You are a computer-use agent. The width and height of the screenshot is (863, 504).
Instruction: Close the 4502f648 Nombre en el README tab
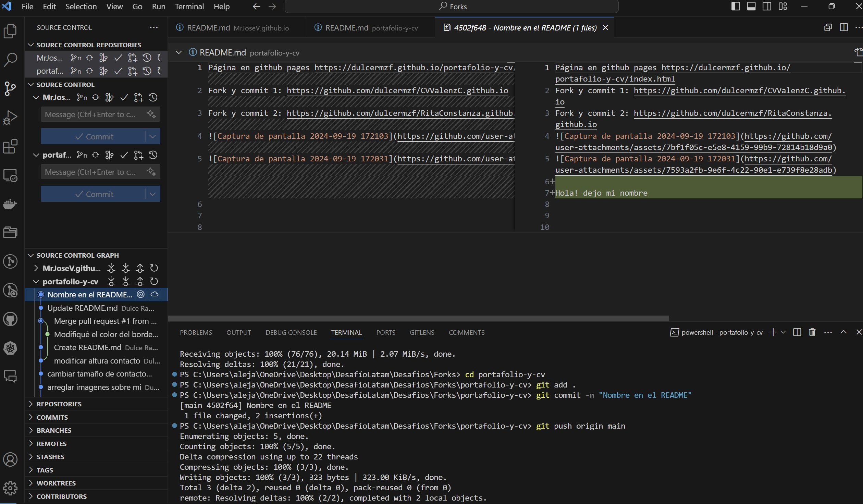(x=605, y=27)
